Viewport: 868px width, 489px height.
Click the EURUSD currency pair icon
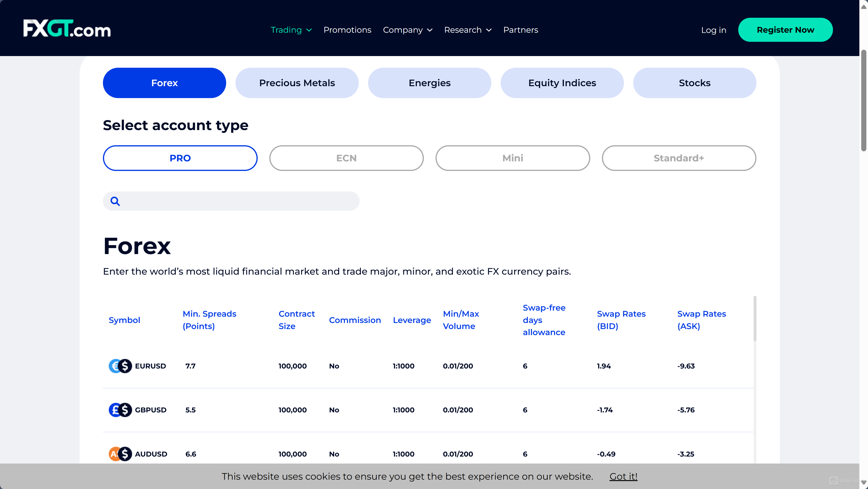[120, 366]
